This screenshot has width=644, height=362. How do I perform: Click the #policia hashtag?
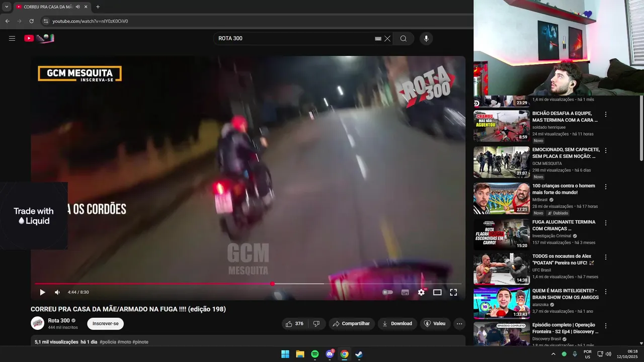click(x=108, y=342)
